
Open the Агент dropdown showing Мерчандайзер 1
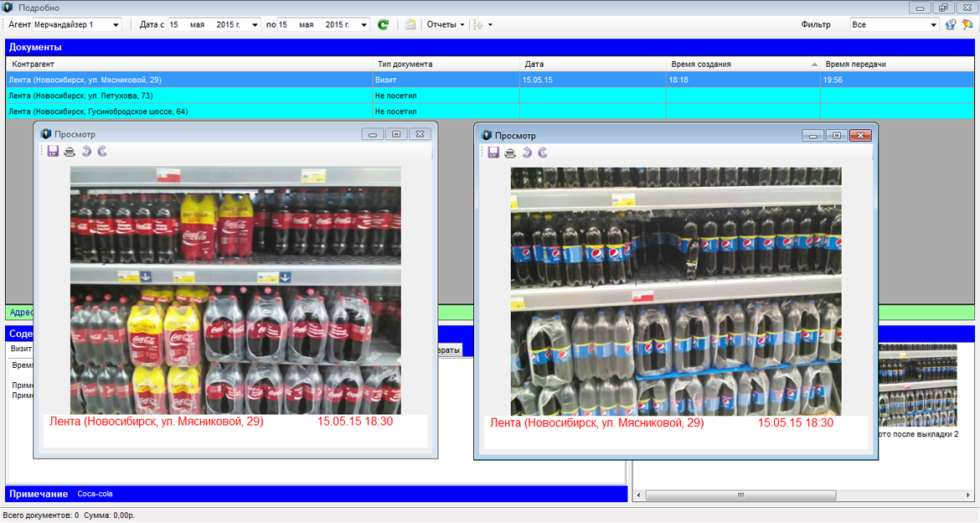click(116, 25)
